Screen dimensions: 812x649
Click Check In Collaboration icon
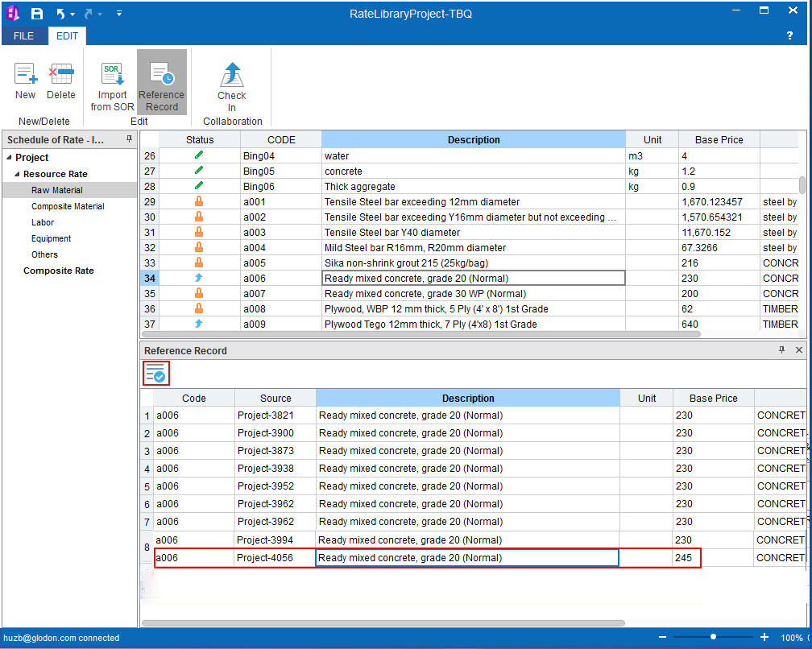click(232, 75)
